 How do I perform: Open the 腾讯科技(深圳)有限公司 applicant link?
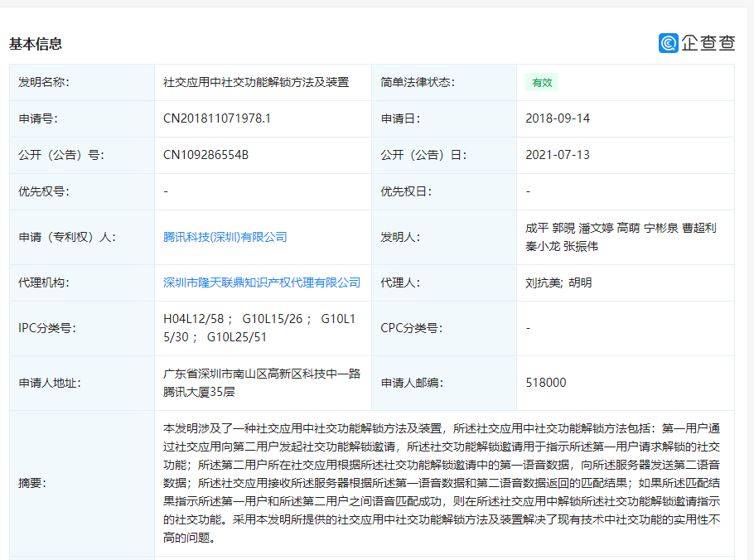[225, 237]
